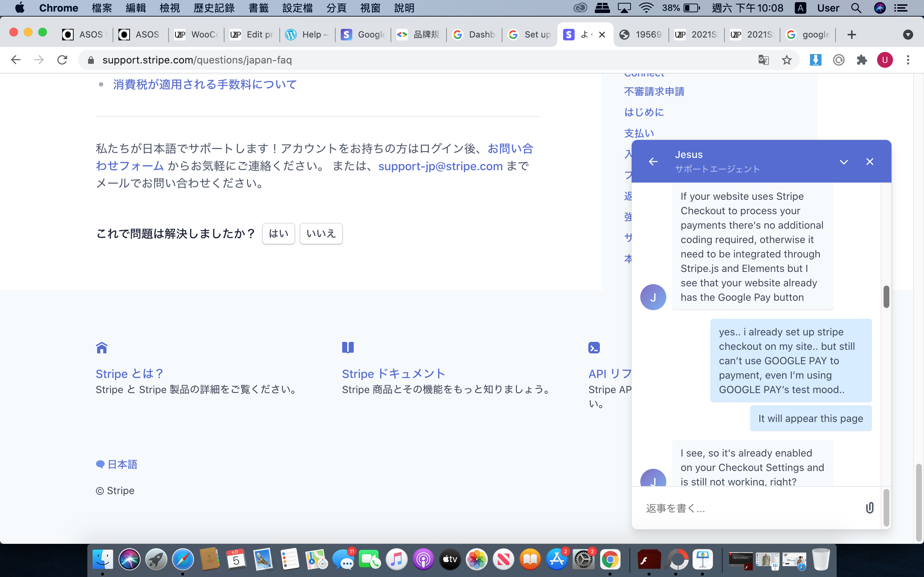
Task: Minimize chat with the chevron-down icon
Action: point(844,162)
